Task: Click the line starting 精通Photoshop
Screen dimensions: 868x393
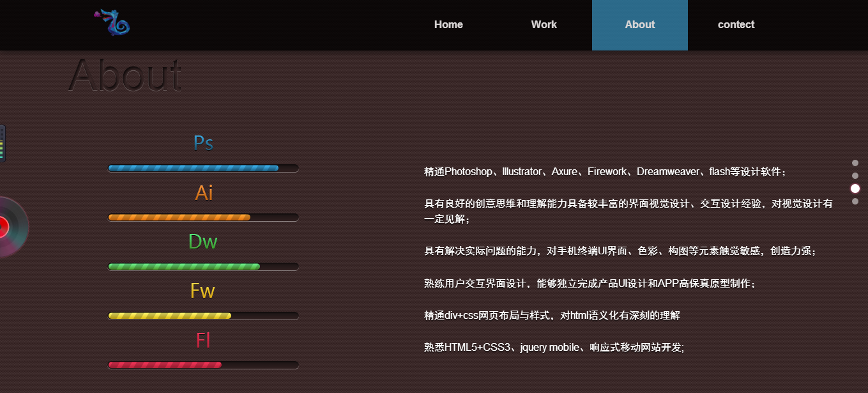Action: (605, 172)
